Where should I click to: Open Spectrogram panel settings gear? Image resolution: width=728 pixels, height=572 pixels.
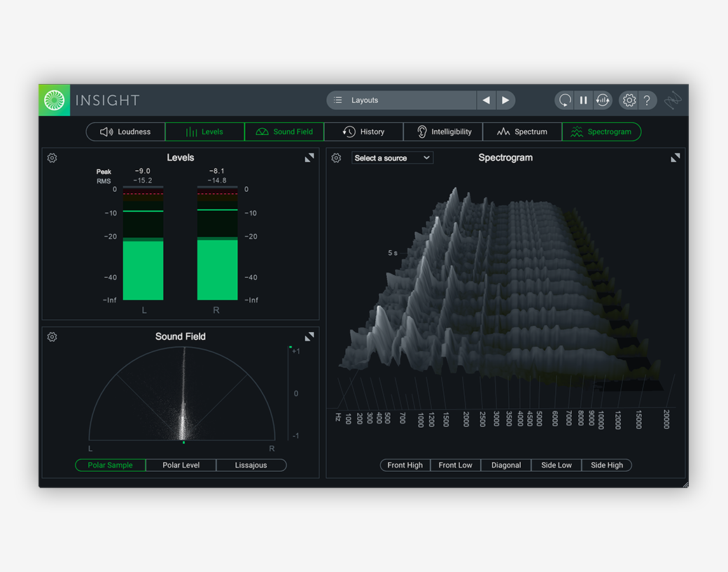point(336,158)
